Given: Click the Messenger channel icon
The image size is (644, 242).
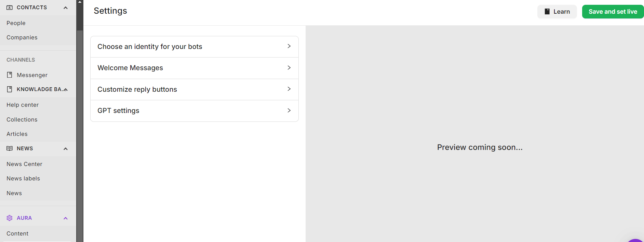Looking at the screenshot, I should click(10, 75).
